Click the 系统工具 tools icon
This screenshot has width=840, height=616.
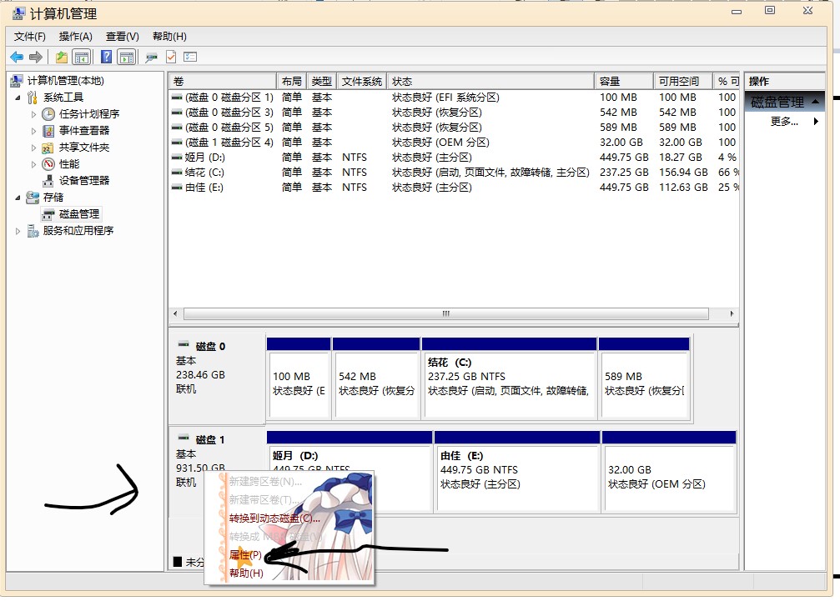(x=33, y=98)
